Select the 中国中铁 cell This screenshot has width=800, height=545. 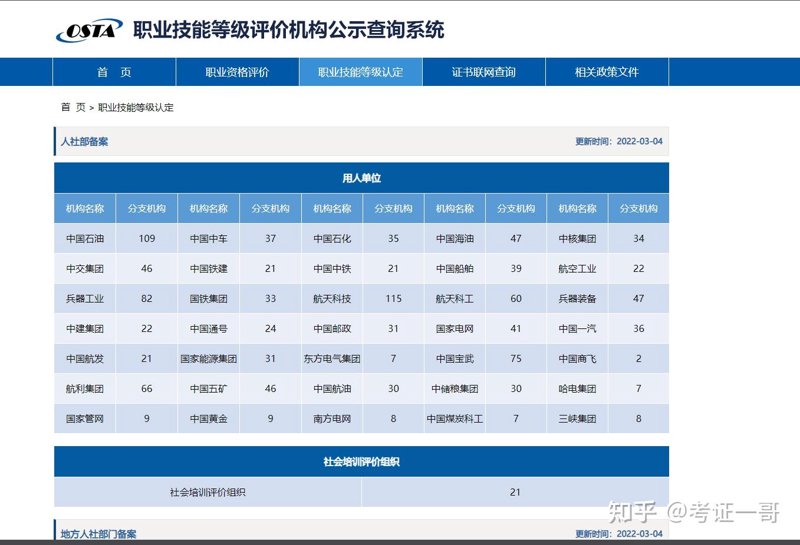tap(332, 268)
